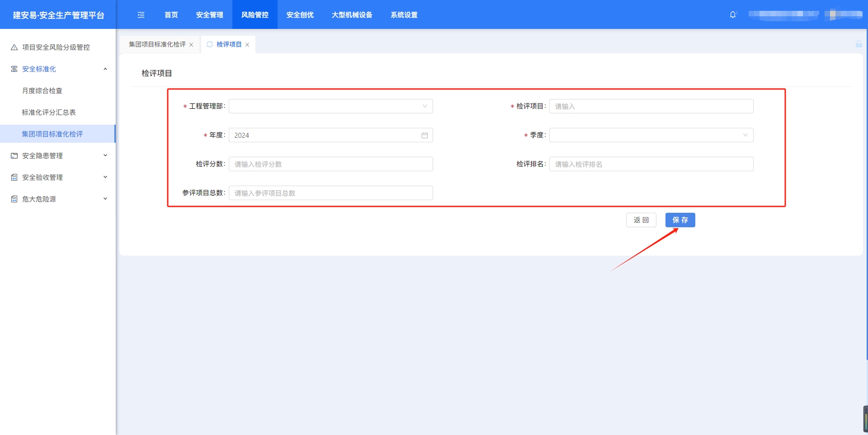Click the sidebar collapse hamburger icon
868x435 pixels.
point(141,15)
